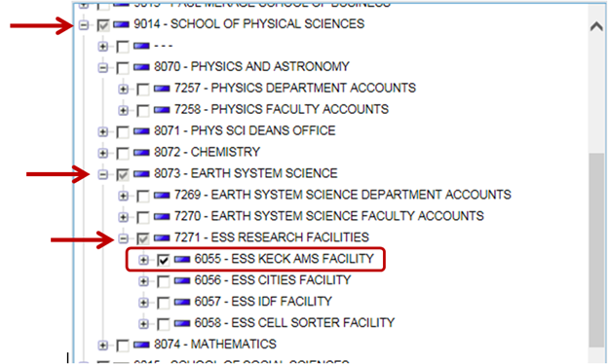
Task: Select the 8074 - MATHEMATICS label
Action: [214, 344]
